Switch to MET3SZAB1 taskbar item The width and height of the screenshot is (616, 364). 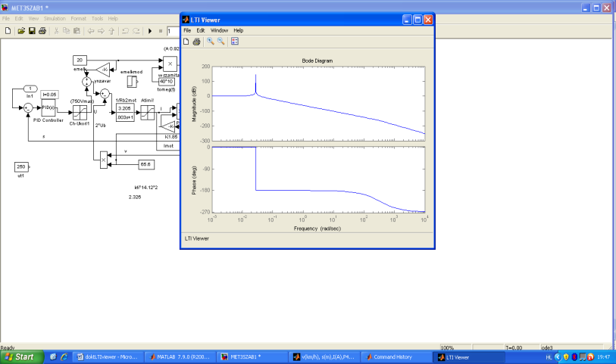point(252,357)
